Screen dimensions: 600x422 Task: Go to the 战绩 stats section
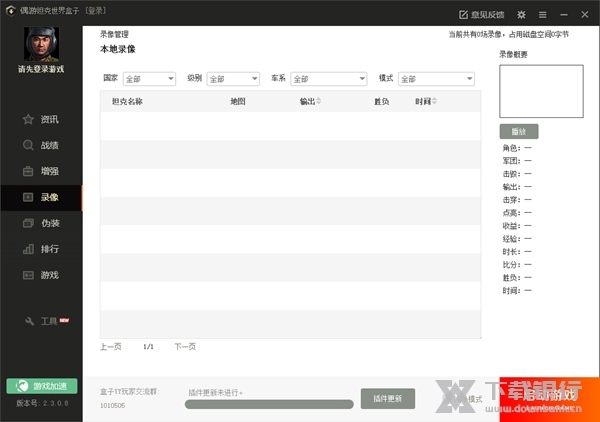50,145
